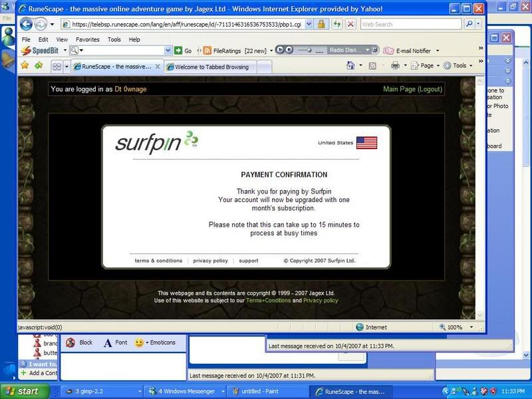Open the recent pages dropdown beside Forward
This screenshot has width=532, height=399.
click(x=52, y=25)
